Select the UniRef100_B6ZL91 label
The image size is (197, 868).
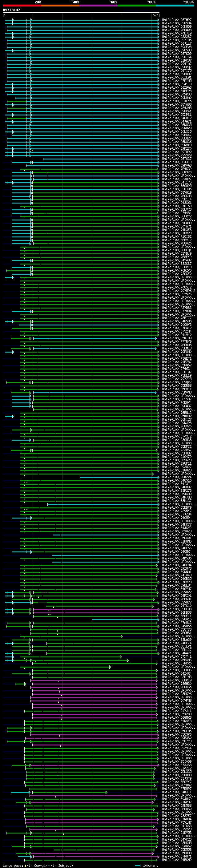pos(177,77)
